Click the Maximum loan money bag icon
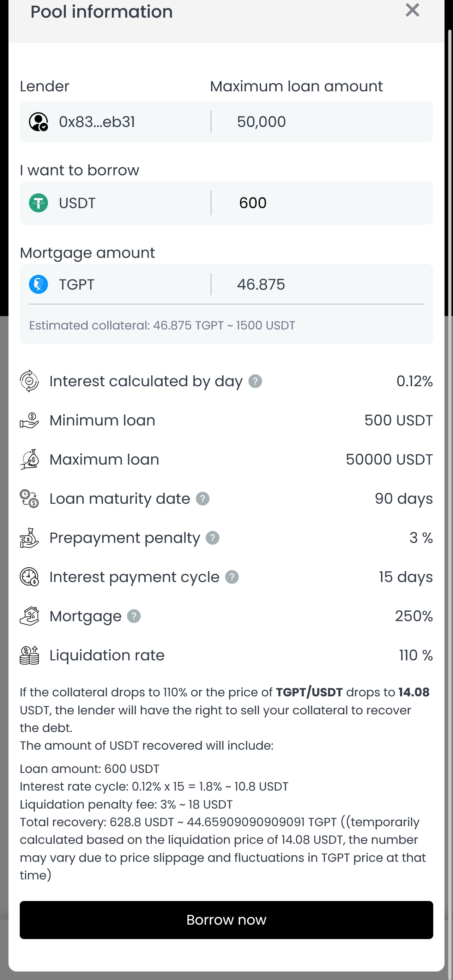 (29, 460)
